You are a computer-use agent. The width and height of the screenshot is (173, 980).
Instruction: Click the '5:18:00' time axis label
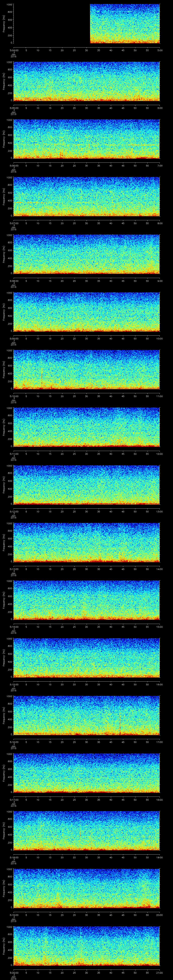[14, 858]
